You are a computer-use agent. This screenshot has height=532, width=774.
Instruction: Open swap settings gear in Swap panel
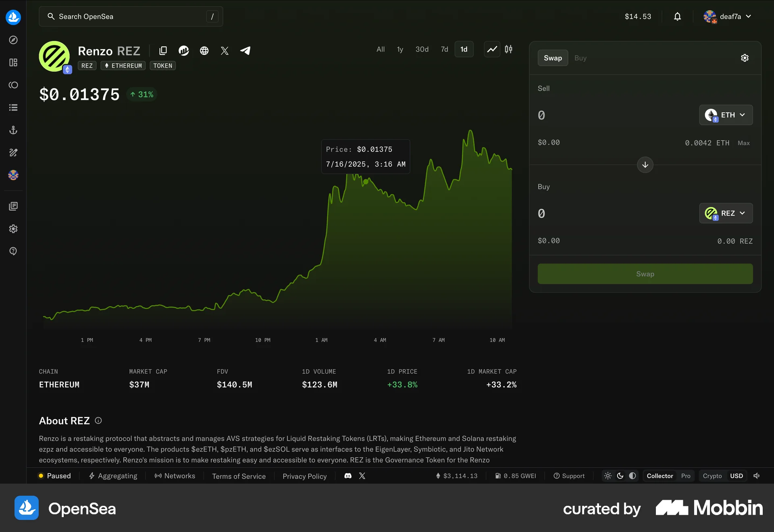[745, 58]
